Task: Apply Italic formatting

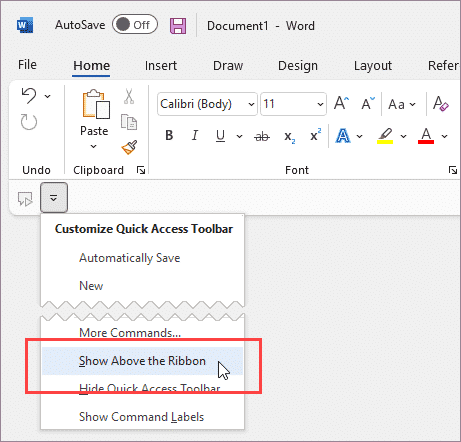Action: click(x=195, y=136)
